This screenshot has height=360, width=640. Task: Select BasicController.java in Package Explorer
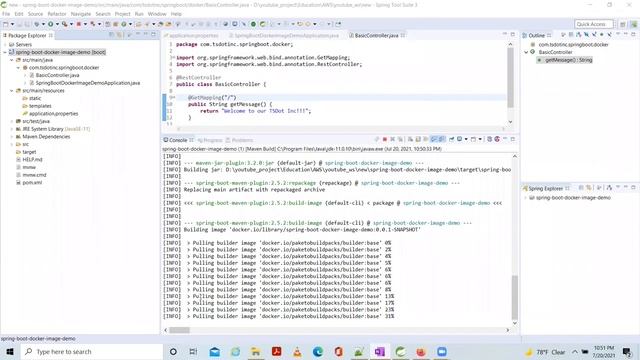(x=57, y=75)
